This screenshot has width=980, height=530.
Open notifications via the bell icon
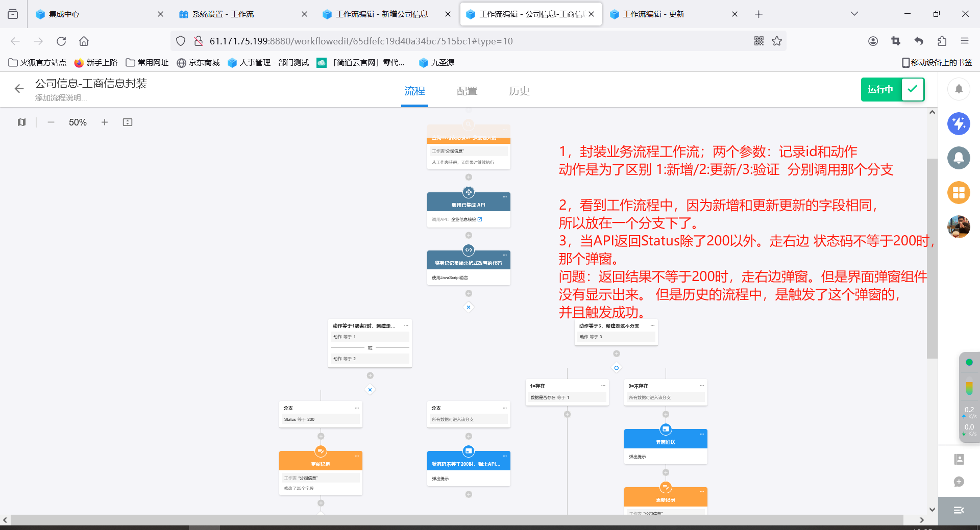click(959, 89)
